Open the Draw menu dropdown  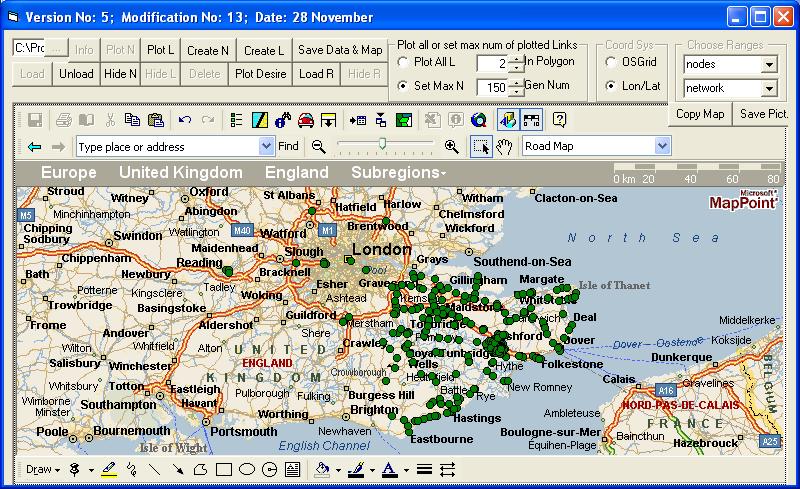[x=43, y=470]
